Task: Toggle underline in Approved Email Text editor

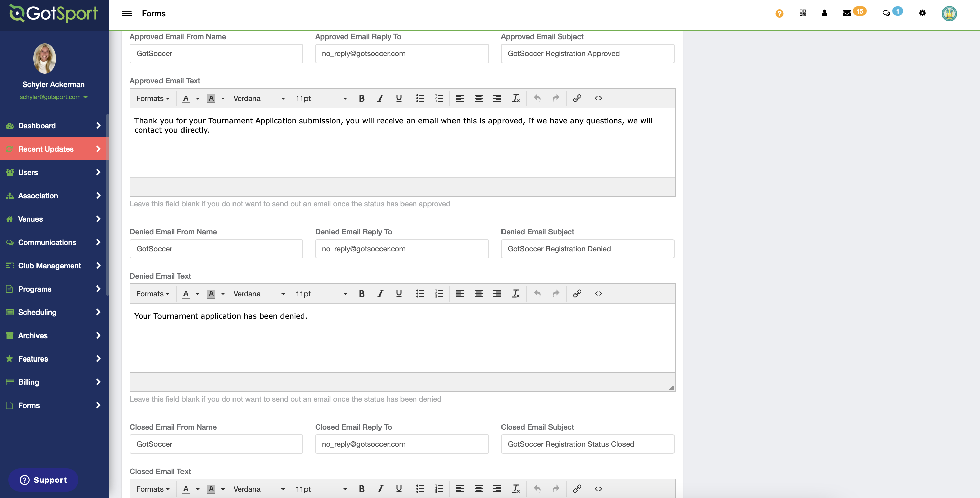Action: 399,99
